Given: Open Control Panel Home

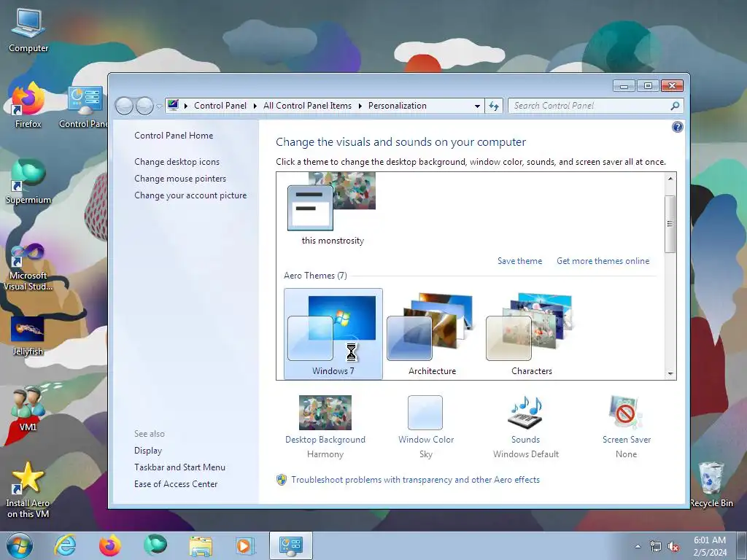Looking at the screenshot, I should (x=174, y=135).
